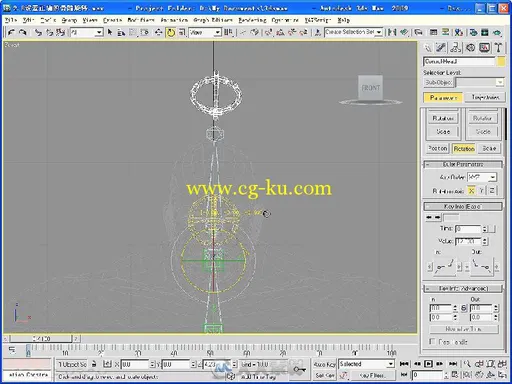Collapse the Key Info (Advanced) rollout

pyautogui.click(x=463, y=288)
